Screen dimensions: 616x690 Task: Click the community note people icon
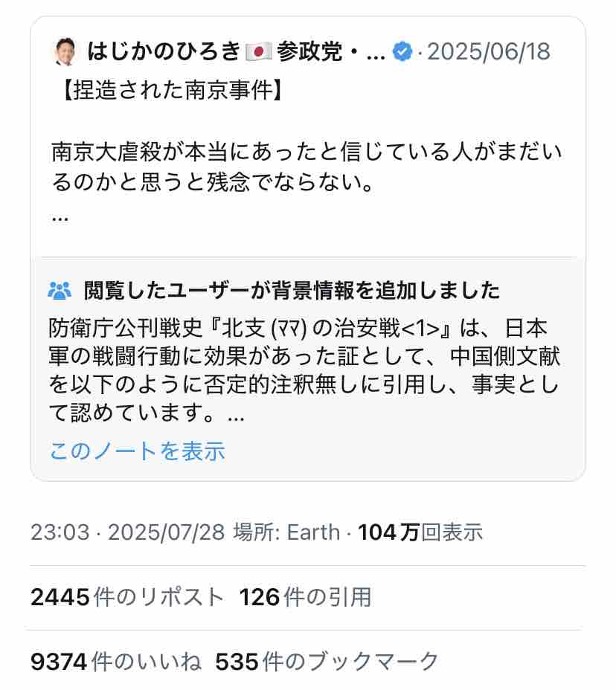click(60, 290)
